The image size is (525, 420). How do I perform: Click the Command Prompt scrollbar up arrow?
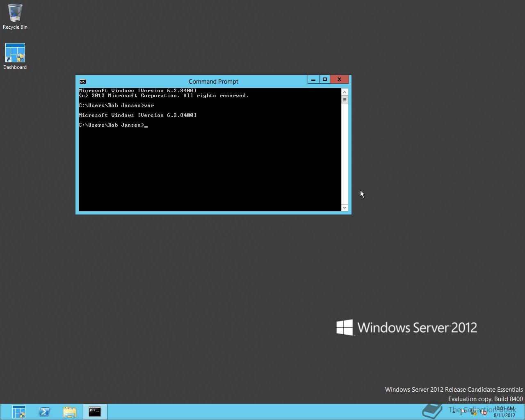click(345, 92)
